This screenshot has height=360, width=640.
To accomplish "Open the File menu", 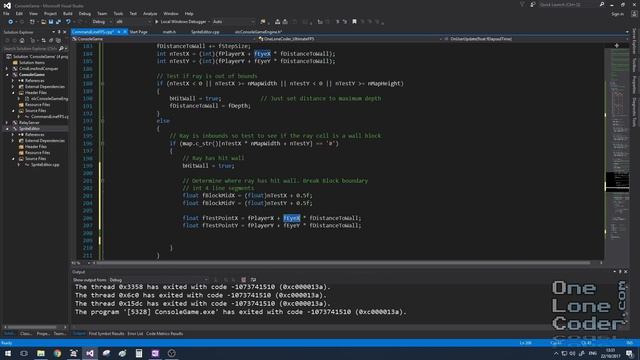I will pos(6,13).
